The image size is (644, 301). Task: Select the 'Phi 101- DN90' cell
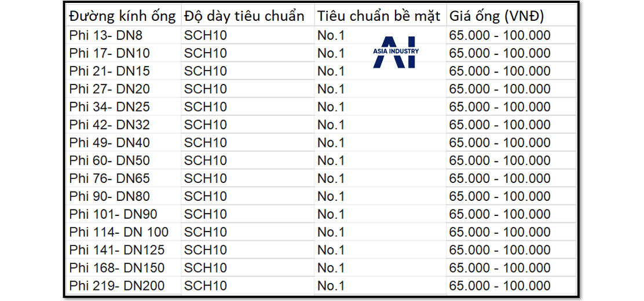click(x=113, y=214)
